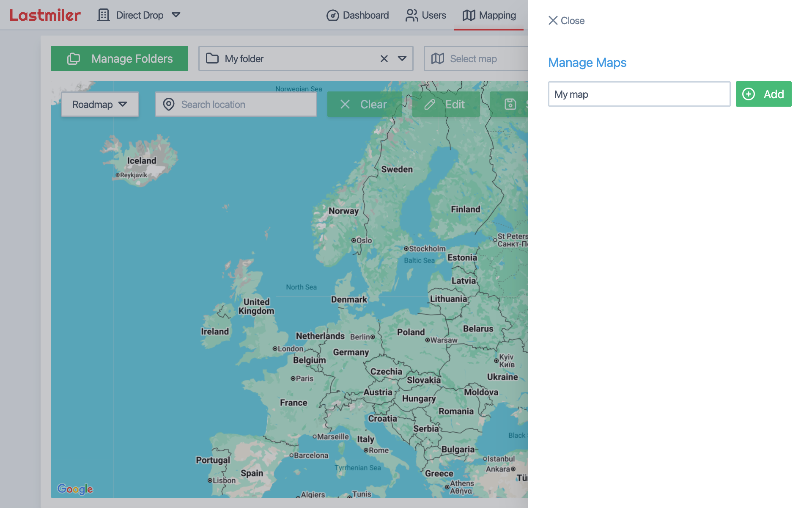Click France label on the map
The width and height of the screenshot is (812, 508).
pos(294,403)
